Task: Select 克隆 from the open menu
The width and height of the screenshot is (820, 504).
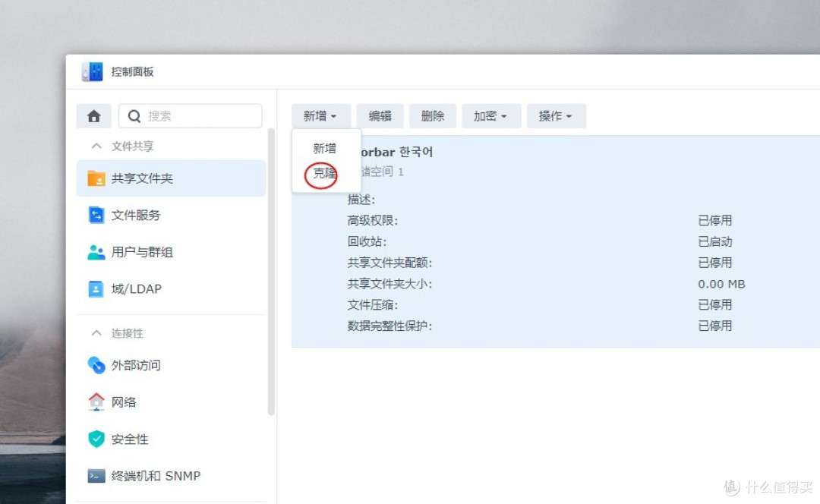Action: (323, 173)
